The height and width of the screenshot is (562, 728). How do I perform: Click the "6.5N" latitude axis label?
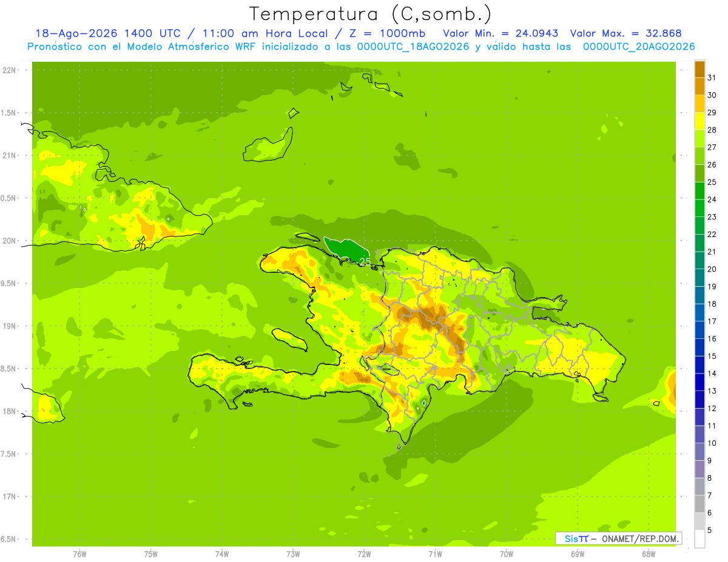9,539
